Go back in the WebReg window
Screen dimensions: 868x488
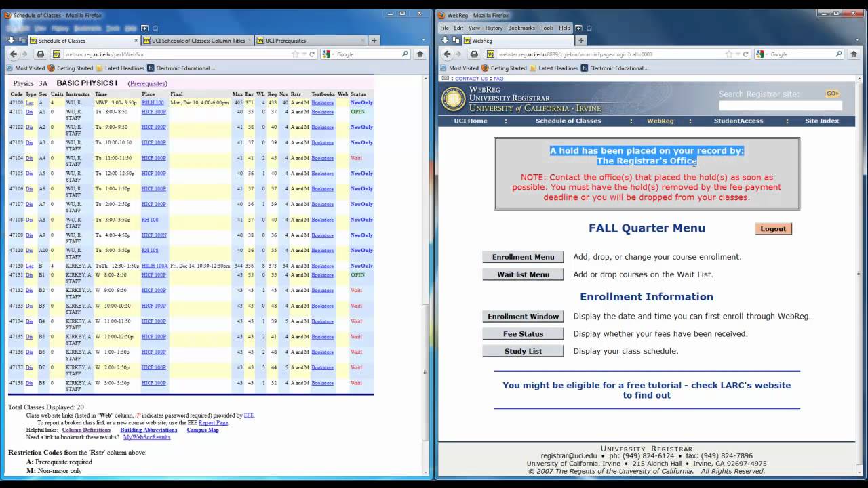[x=447, y=54]
